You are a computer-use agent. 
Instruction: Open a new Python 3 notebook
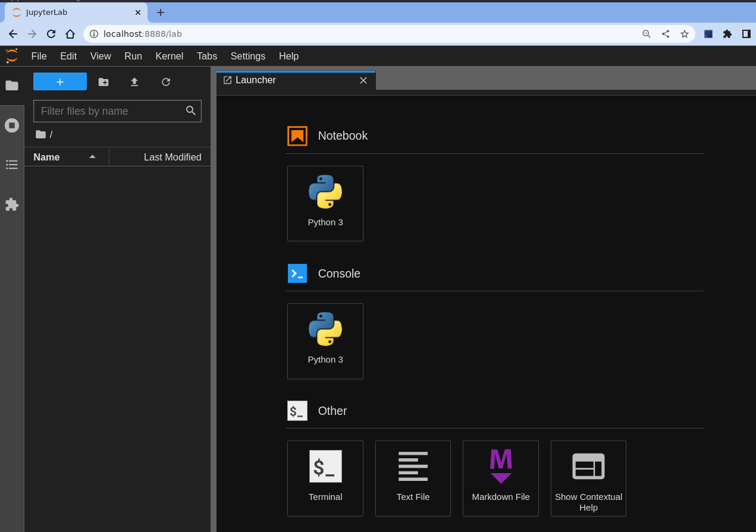tap(325, 203)
